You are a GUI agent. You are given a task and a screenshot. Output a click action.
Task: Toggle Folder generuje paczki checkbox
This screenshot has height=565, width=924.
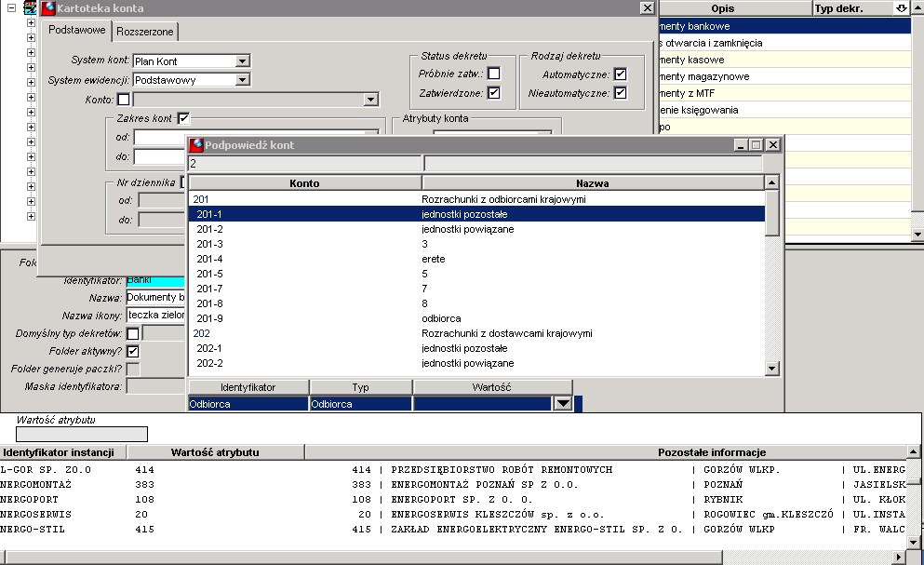coord(133,370)
